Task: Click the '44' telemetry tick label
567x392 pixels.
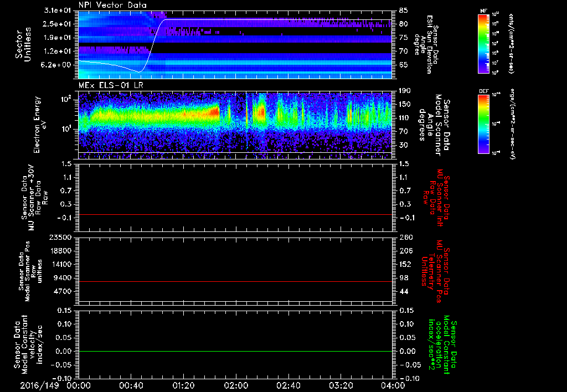Action: click(404, 291)
